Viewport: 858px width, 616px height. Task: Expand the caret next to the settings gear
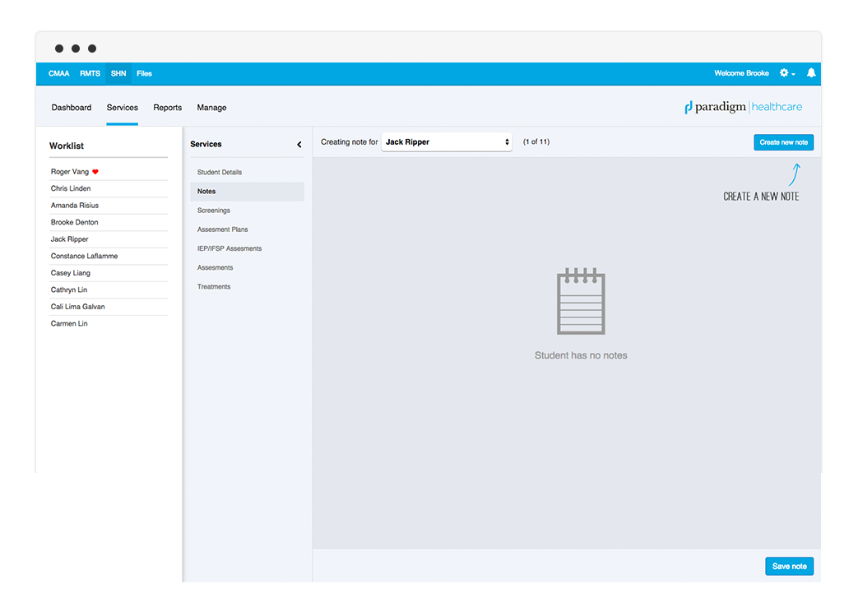(792, 73)
